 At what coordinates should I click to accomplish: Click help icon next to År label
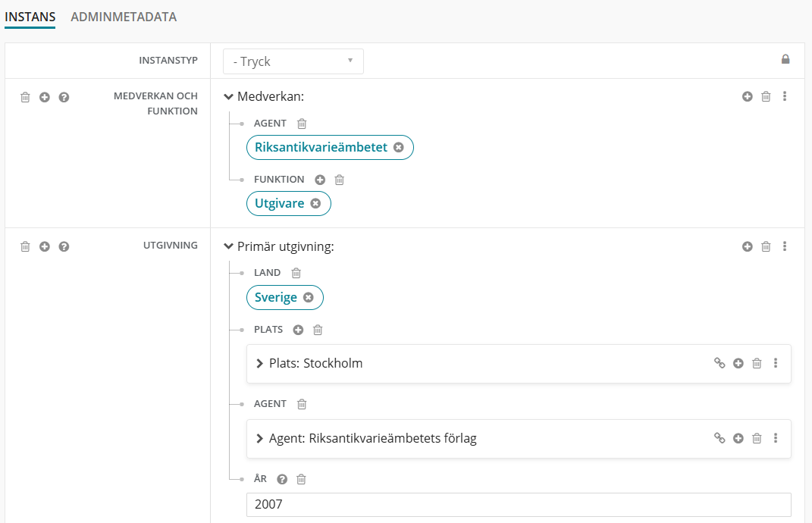(282, 479)
